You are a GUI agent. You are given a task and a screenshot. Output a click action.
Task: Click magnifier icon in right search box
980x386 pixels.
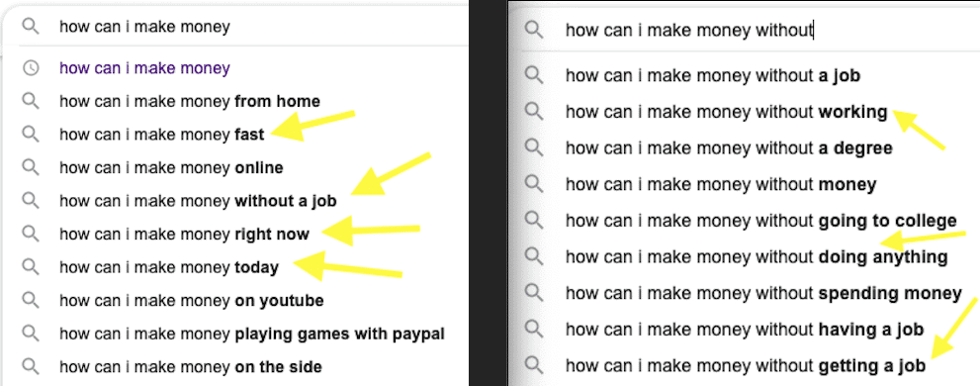(534, 30)
